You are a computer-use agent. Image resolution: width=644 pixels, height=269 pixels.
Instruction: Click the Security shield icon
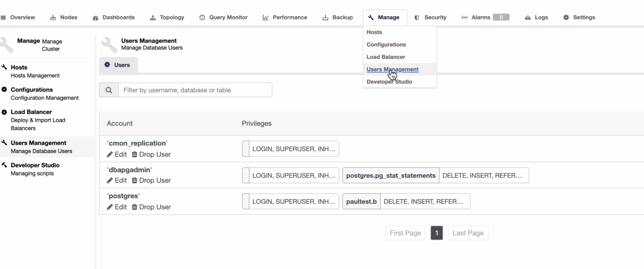pyautogui.click(x=417, y=18)
